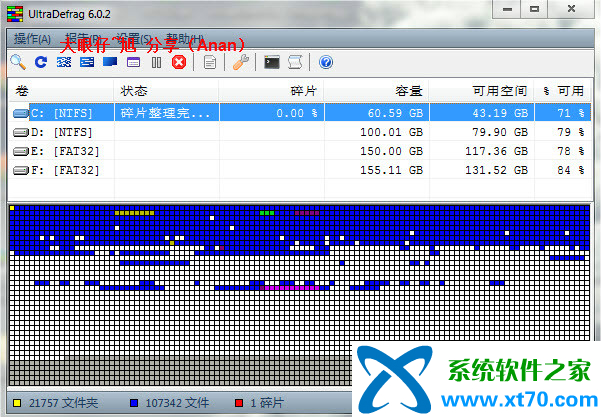The height and width of the screenshot is (417, 601).
Task: Edit boot time script scroll icon
Action: tap(295, 62)
